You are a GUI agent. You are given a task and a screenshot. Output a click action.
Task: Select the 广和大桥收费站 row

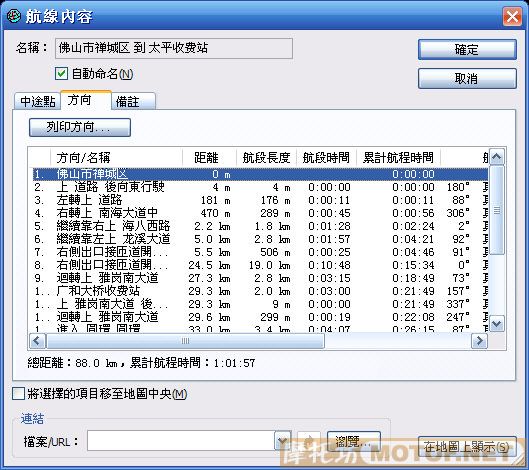260,291
